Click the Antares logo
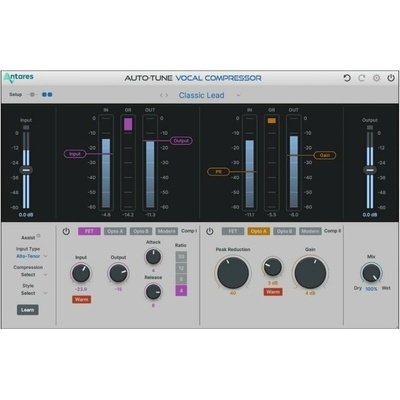 [19, 78]
